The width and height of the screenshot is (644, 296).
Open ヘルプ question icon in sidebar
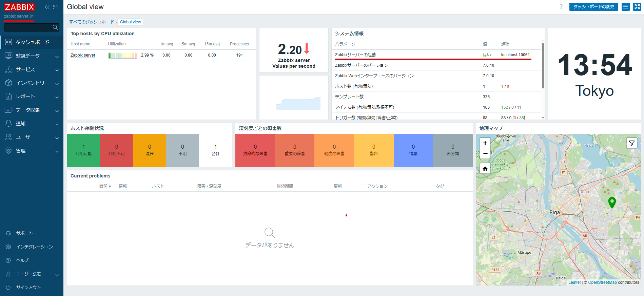[x=8, y=260]
